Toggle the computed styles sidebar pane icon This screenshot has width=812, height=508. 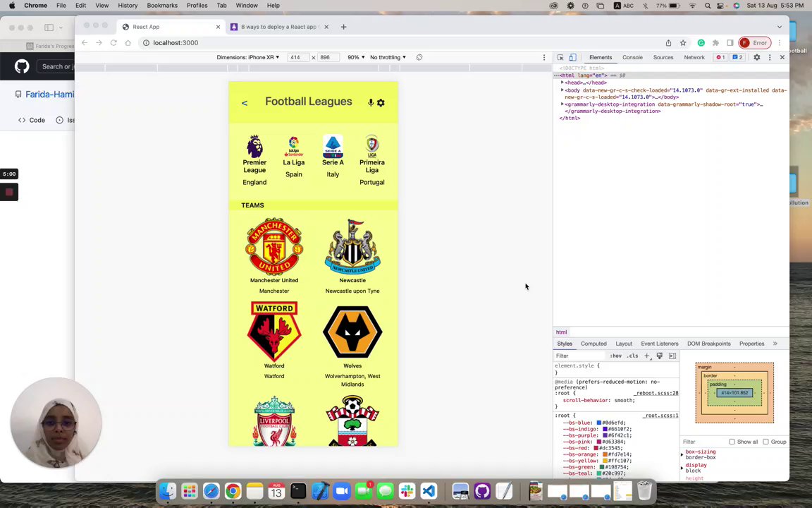[672, 356]
